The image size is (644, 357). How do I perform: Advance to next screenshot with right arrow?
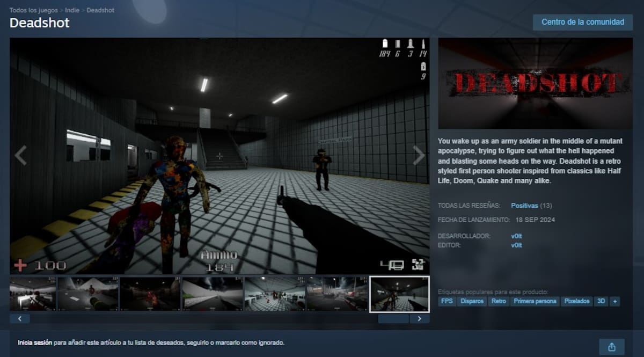click(x=419, y=156)
